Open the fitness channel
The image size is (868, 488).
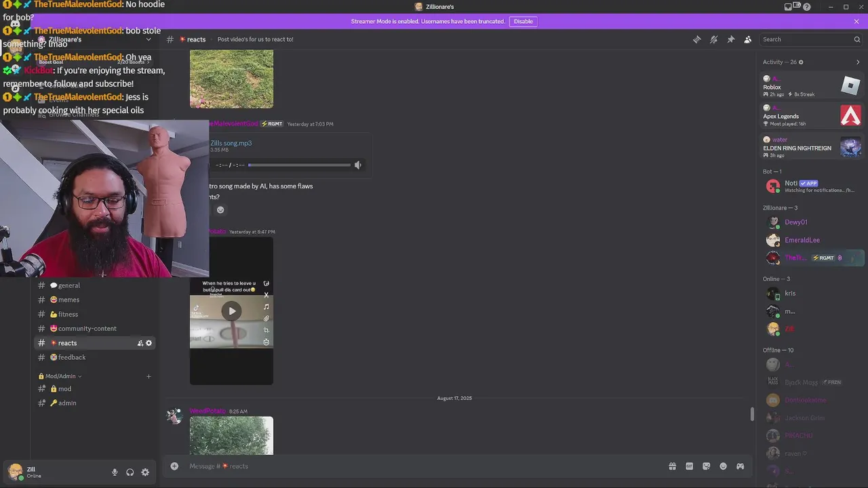(x=95, y=314)
